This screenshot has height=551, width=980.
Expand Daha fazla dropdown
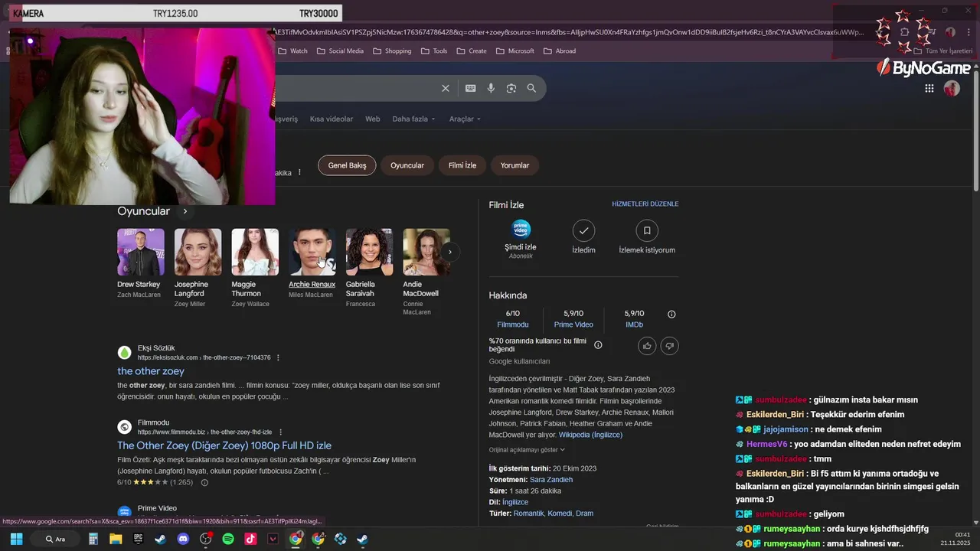coord(413,119)
